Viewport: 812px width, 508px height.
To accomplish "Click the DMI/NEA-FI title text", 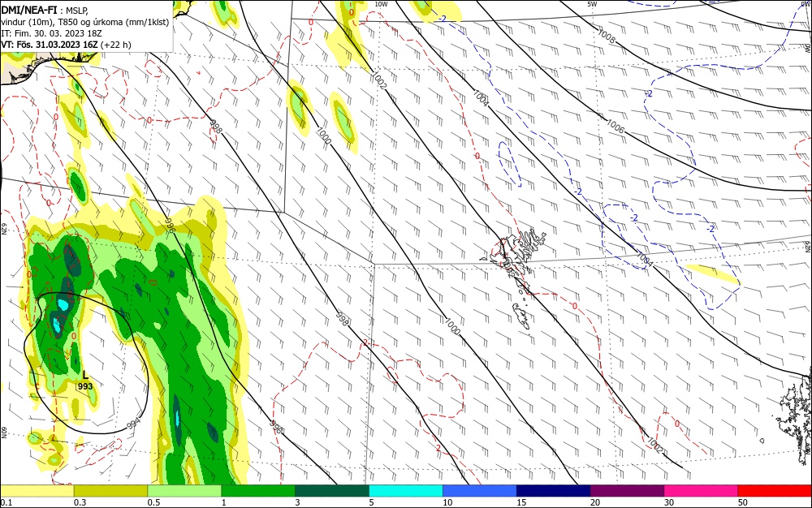I will (x=29, y=10).
